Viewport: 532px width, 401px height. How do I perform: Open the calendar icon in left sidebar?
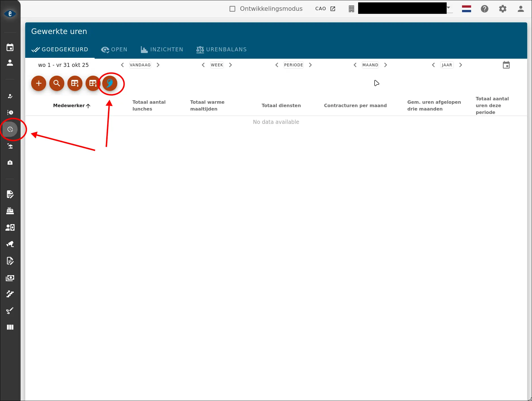tap(10, 47)
